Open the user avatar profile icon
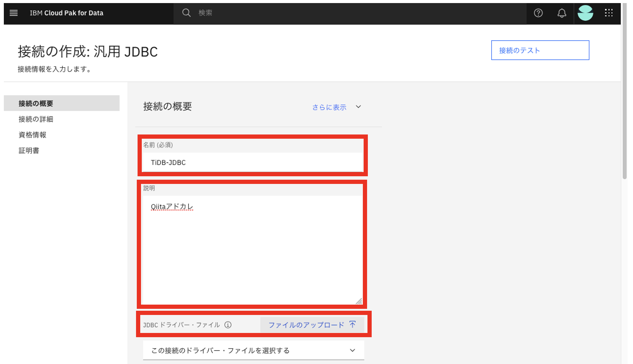Screen dimensions: 633x364 [585, 13]
